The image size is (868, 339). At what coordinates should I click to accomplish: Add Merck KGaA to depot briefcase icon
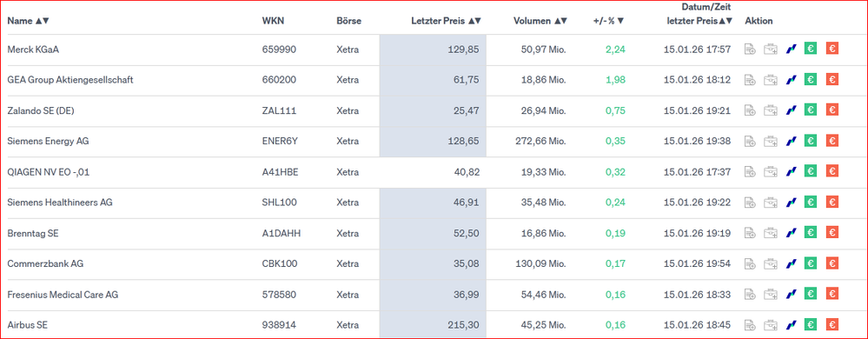click(770, 50)
